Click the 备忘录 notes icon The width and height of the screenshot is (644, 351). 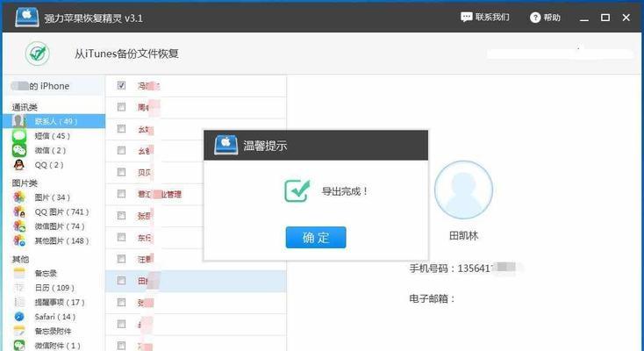[x=19, y=273]
